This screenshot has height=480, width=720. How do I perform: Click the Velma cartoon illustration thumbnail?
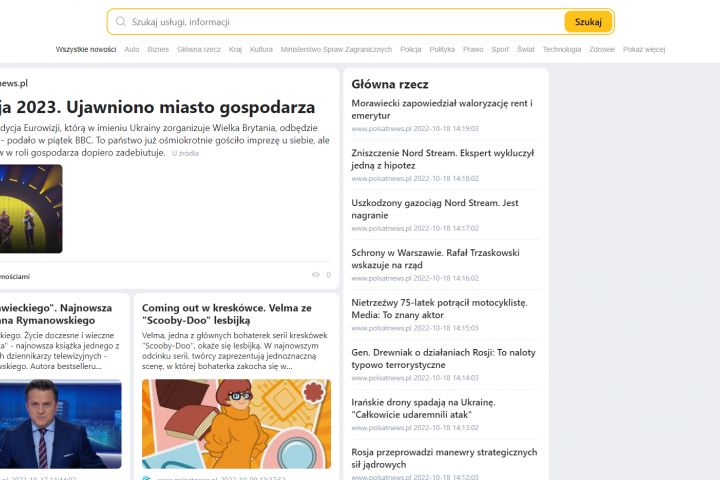coord(236,424)
